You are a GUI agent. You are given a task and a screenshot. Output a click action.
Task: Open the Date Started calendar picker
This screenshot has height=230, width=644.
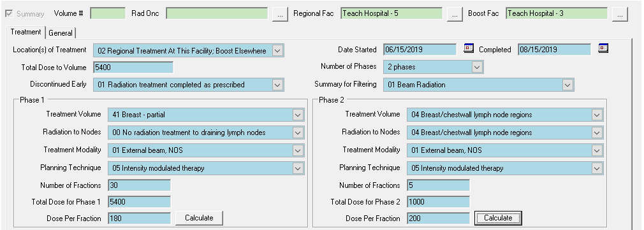pyautogui.click(x=469, y=48)
